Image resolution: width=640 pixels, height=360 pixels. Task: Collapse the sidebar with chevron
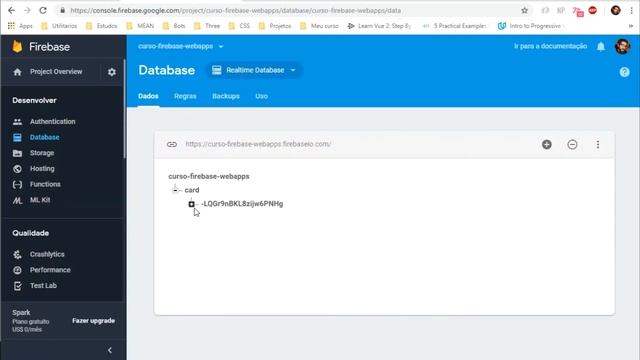110,350
